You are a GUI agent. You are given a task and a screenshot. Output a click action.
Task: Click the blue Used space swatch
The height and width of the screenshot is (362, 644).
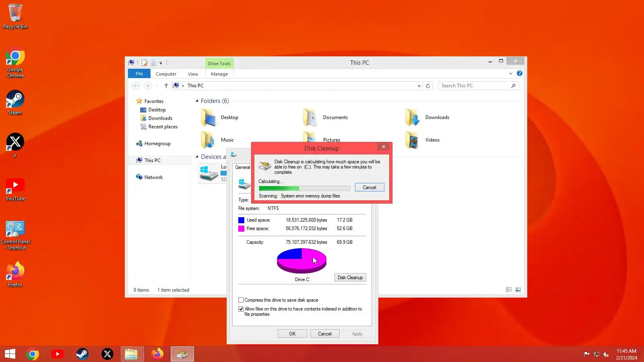pyautogui.click(x=242, y=220)
